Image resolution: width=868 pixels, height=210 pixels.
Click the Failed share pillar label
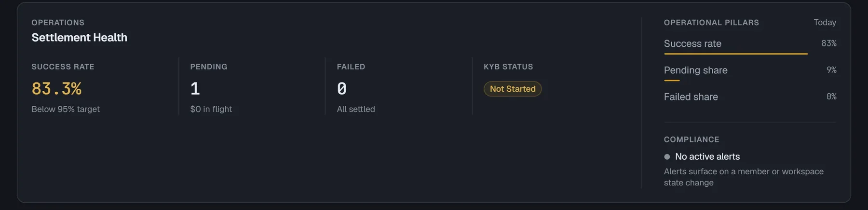[691, 97]
